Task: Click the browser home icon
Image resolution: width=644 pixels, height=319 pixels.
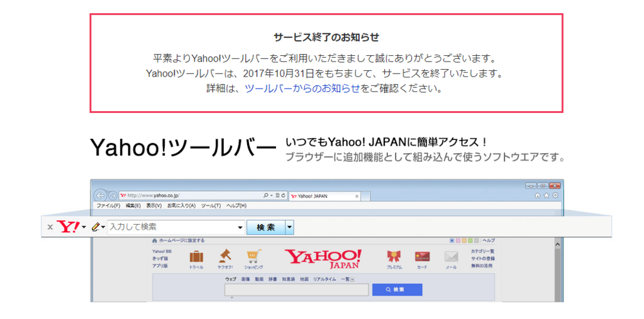Action: tap(538, 196)
